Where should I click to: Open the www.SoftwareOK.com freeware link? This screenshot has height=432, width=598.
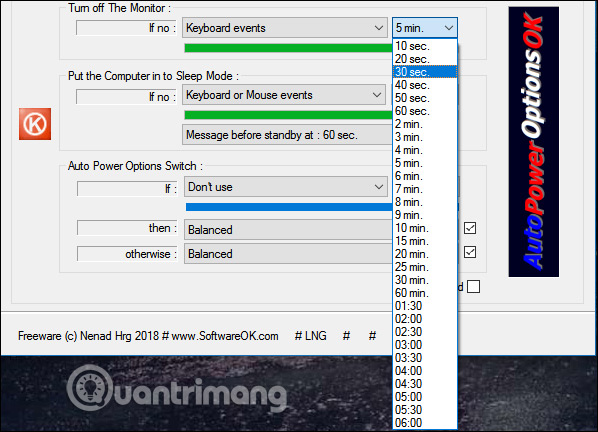click(225, 336)
